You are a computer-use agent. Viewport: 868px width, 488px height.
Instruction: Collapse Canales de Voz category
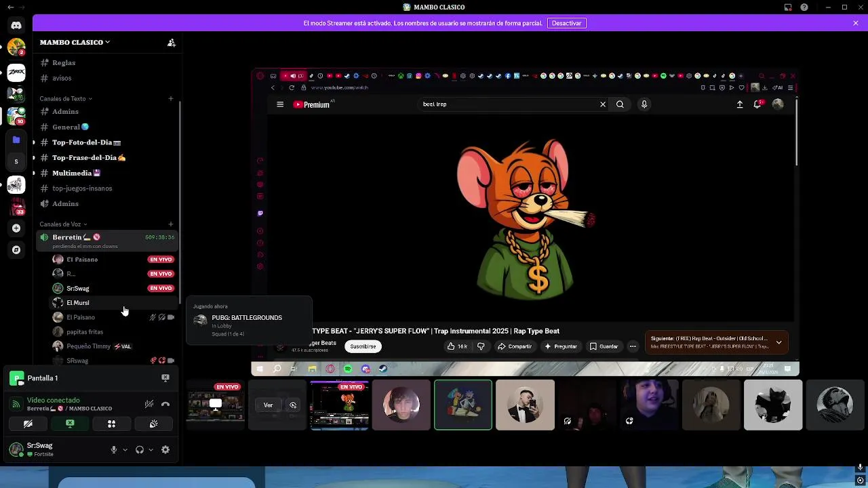tap(63, 224)
